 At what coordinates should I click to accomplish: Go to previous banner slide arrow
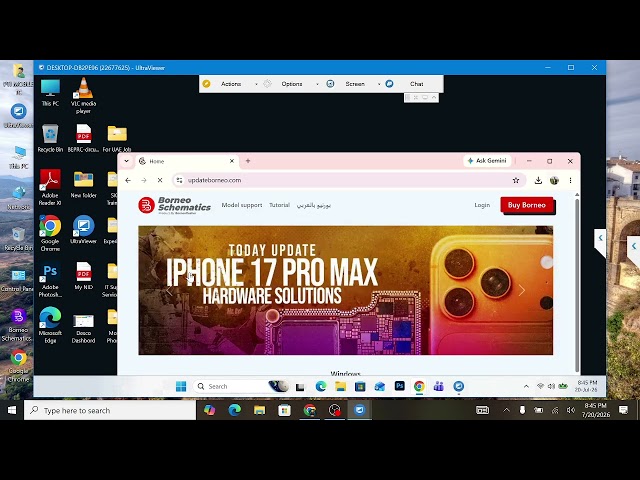tap(169, 290)
